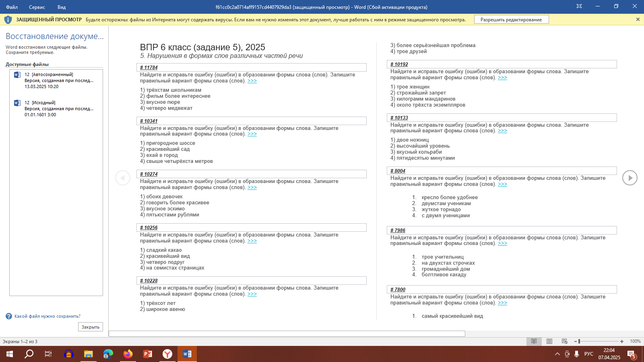Image resolution: width=644 pixels, height=362 pixels.
Task: Click the zoom out minus icon
Action: [576, 341]
